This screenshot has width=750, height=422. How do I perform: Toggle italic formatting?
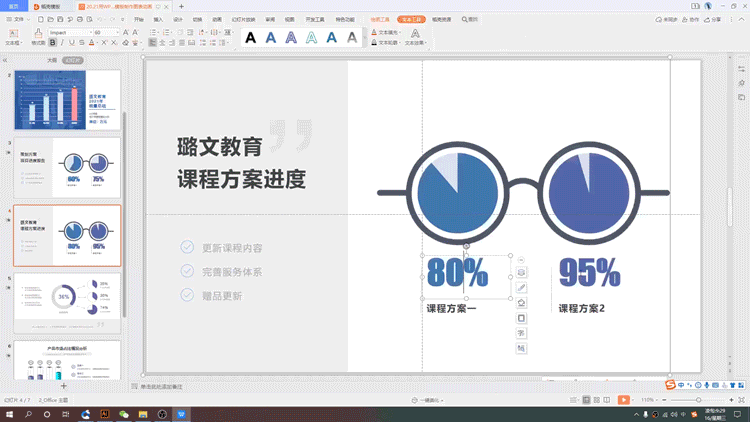click(62, 43)
